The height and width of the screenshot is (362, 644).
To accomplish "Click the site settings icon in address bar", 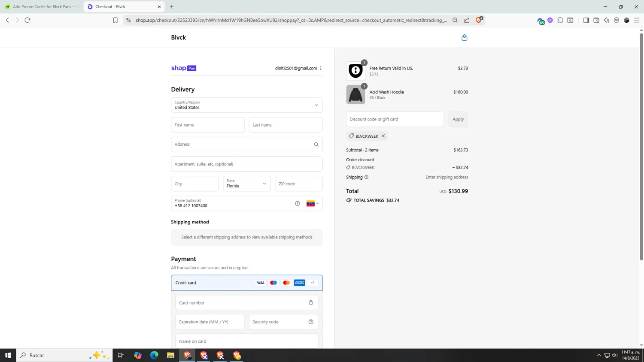I will 128,20.
